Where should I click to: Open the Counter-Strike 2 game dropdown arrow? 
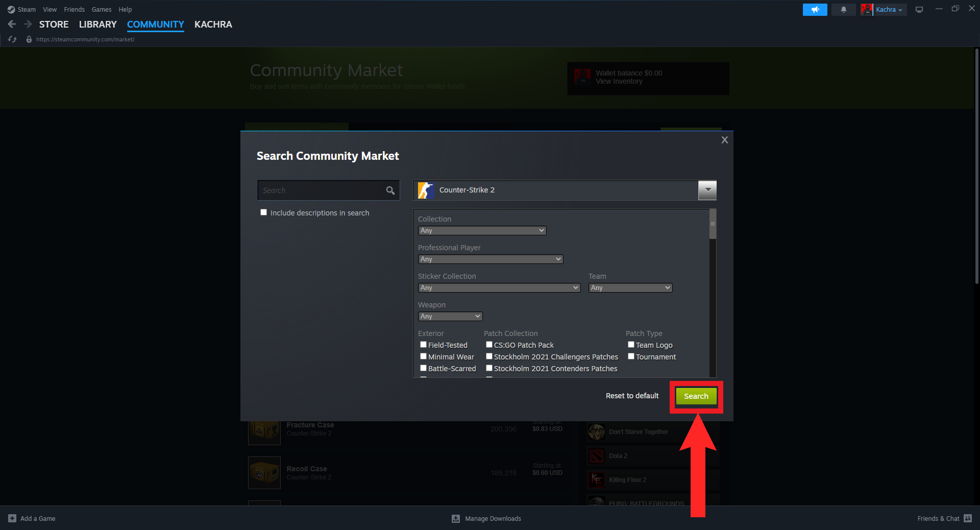pyautogui.click(x=707, y=190)
